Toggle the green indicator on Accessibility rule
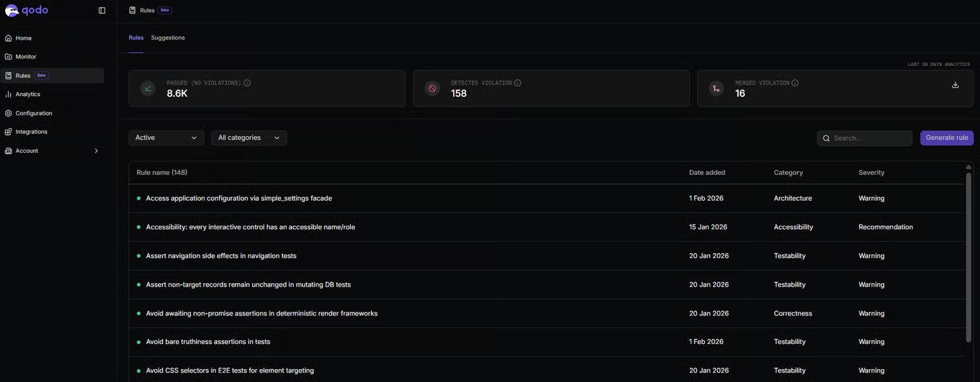Viewport: 980px width, 382px height. click(139, 226)
